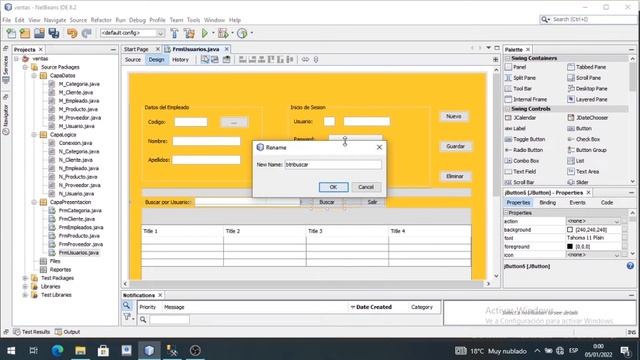
Task: Open the search icon in Notifications panel
Action: (127, 305)
